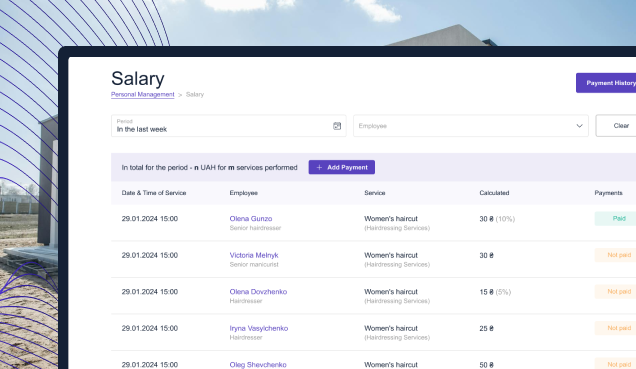Expand the Employee dropdown chevron

pyautogui.click(x=579, y=126)
